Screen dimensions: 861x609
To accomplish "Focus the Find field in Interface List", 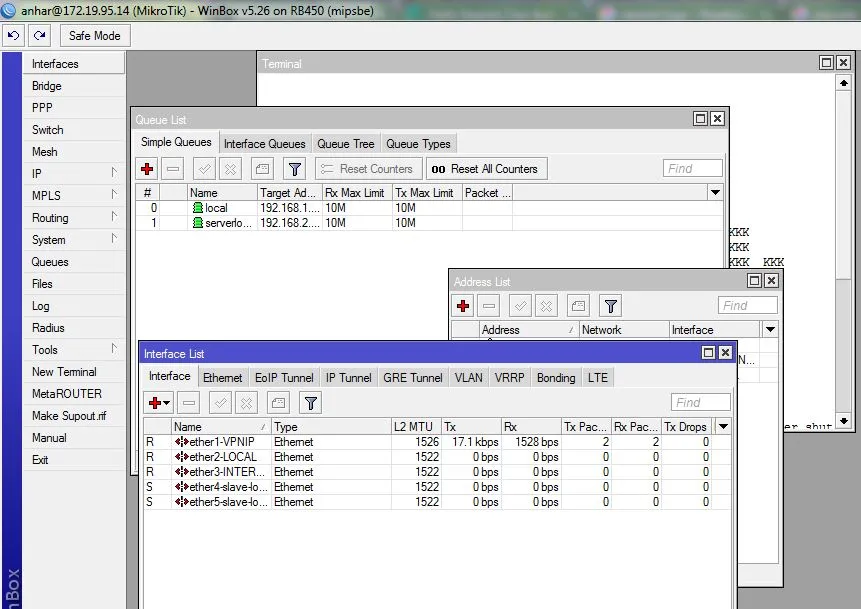I will [x=701, y=403].
